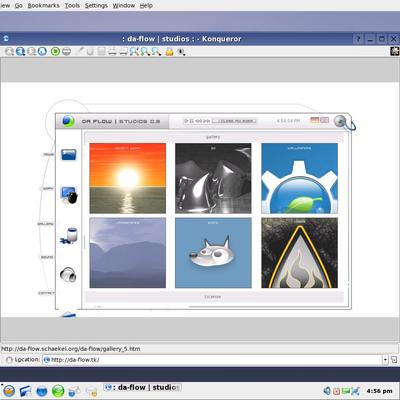Open the Go menu
This screenshot has width=400, height=400.
coord(19,6)
